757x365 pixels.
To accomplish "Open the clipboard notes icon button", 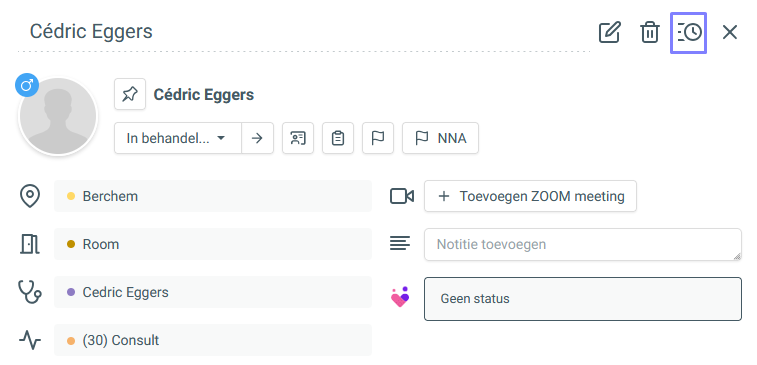I will (338, 138).
